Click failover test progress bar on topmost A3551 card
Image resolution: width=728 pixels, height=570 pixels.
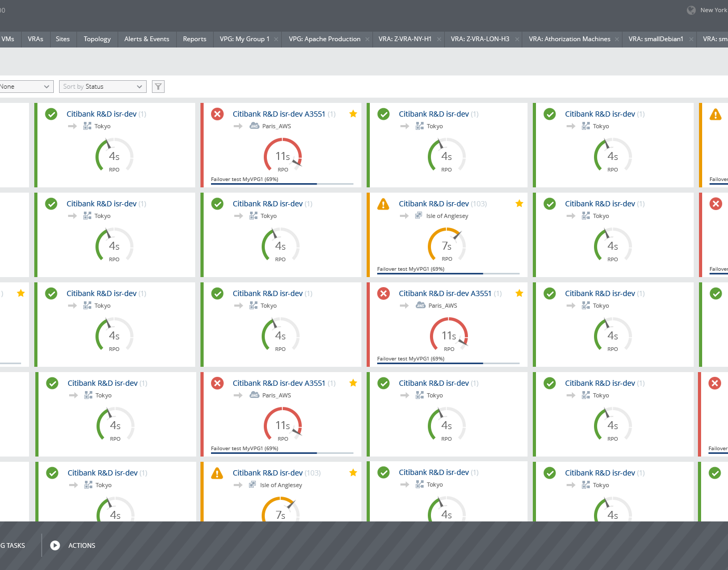282,184
